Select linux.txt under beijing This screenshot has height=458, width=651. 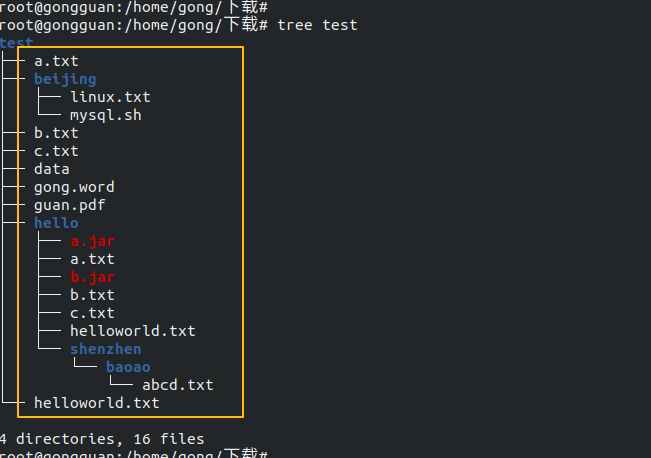110,97
